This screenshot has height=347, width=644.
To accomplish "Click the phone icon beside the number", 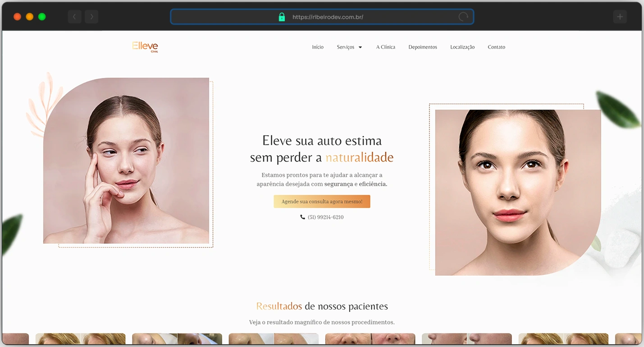I will pos(302,217).
